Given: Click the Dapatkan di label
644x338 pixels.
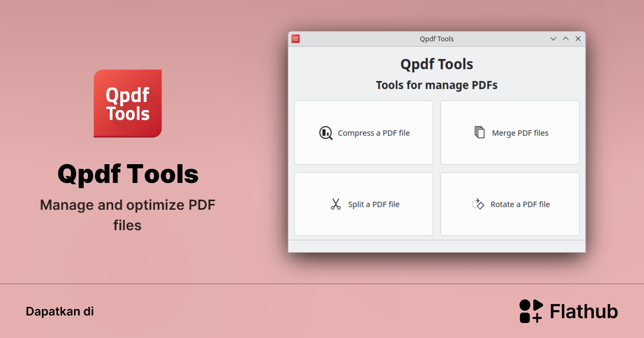Looking at the screenshot, I should pyautogui.click(x=60, y=311).
